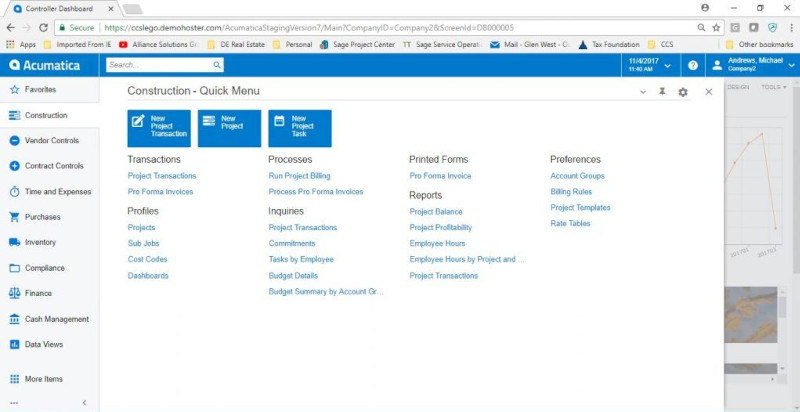Click the New Project Transaction tile
The height and width of the screenshot is (412, 800).
(158, 128)
